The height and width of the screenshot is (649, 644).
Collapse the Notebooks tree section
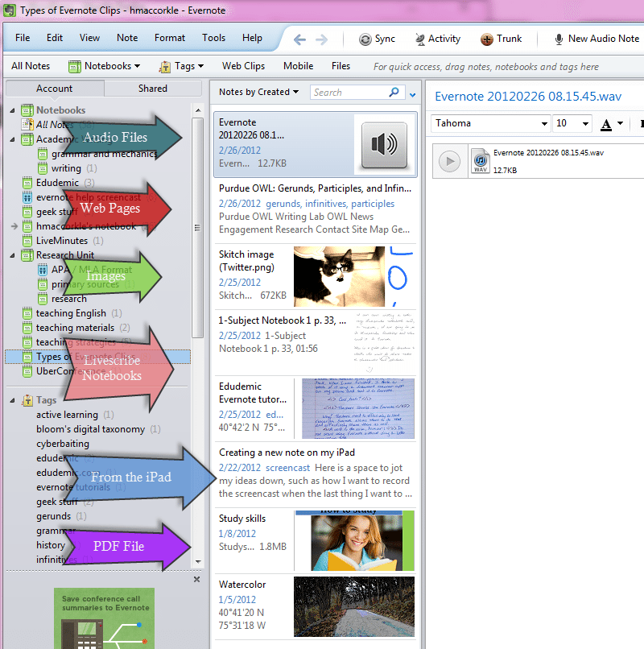tap(12, 110)
